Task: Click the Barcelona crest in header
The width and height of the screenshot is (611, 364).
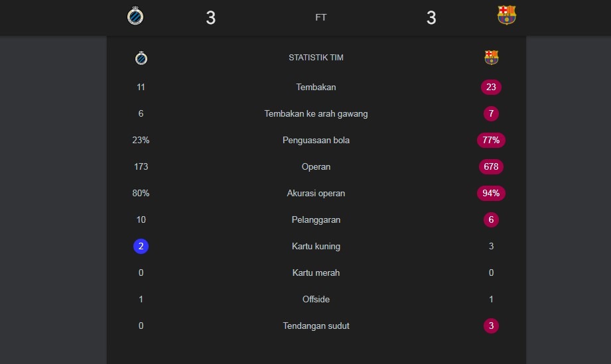Action: 506,15
